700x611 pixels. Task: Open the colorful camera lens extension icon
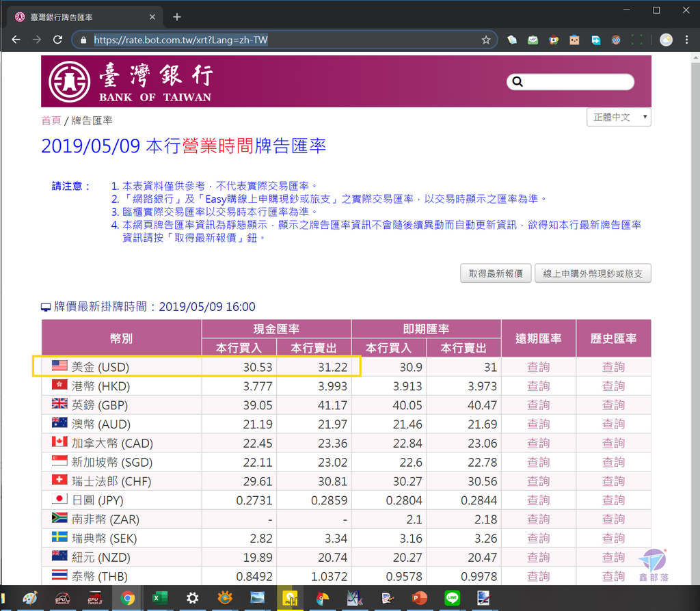pos(554,40)
